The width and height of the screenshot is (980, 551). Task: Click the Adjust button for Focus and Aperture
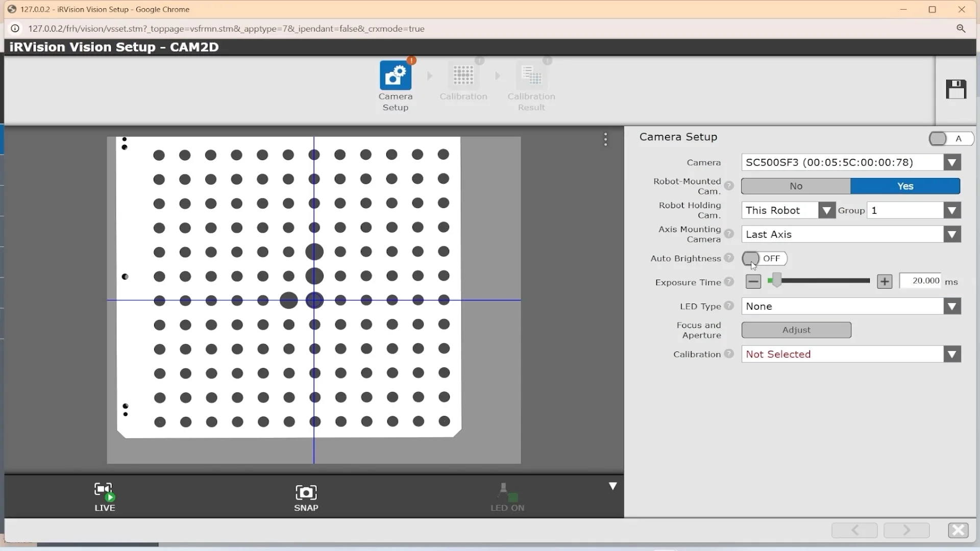pyautogui.click(x=796, y=330)
